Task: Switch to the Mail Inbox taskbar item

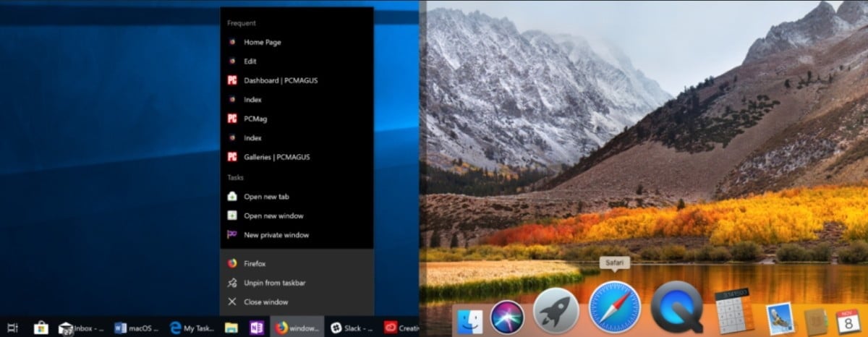Action: pos(81,328)
